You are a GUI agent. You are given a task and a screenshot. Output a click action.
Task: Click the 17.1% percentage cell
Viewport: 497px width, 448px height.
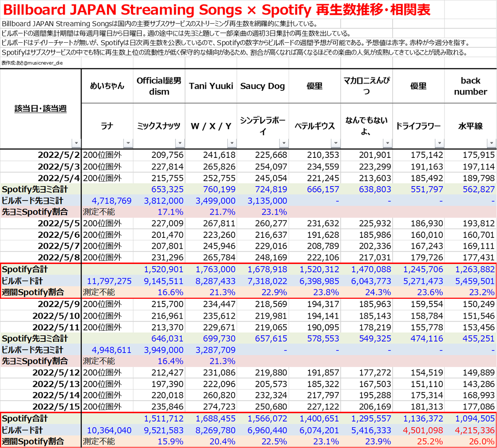click(x=159, y=212)
